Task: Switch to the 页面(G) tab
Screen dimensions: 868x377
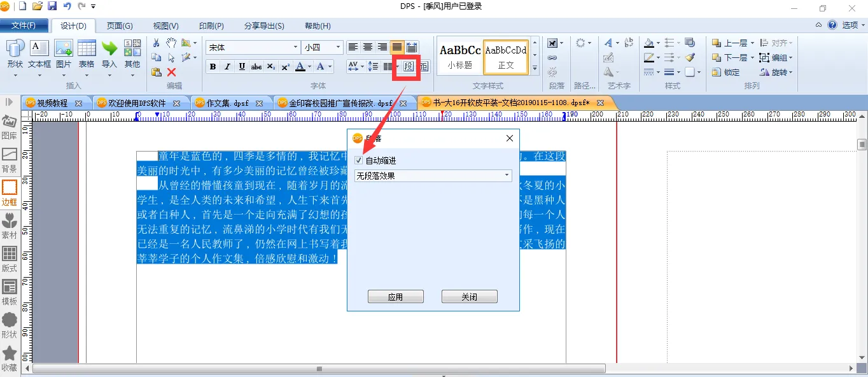Action: 120,26
